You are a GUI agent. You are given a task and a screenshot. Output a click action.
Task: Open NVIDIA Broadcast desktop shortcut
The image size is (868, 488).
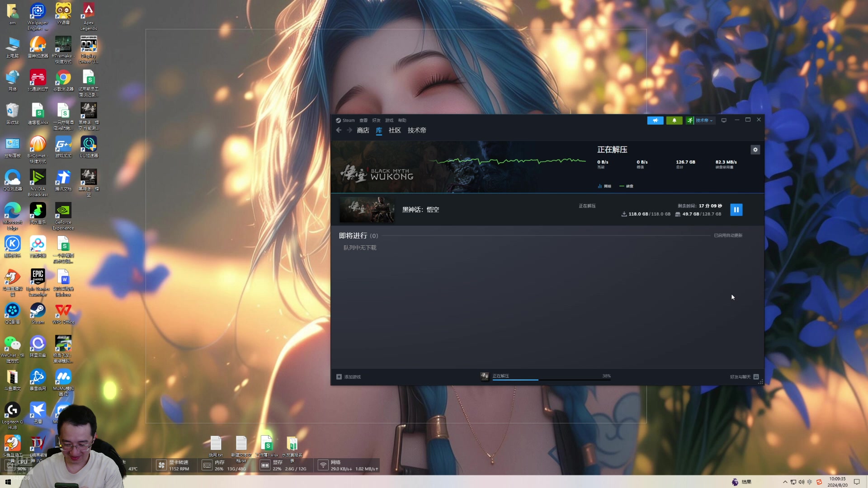[x=38, y=183]
